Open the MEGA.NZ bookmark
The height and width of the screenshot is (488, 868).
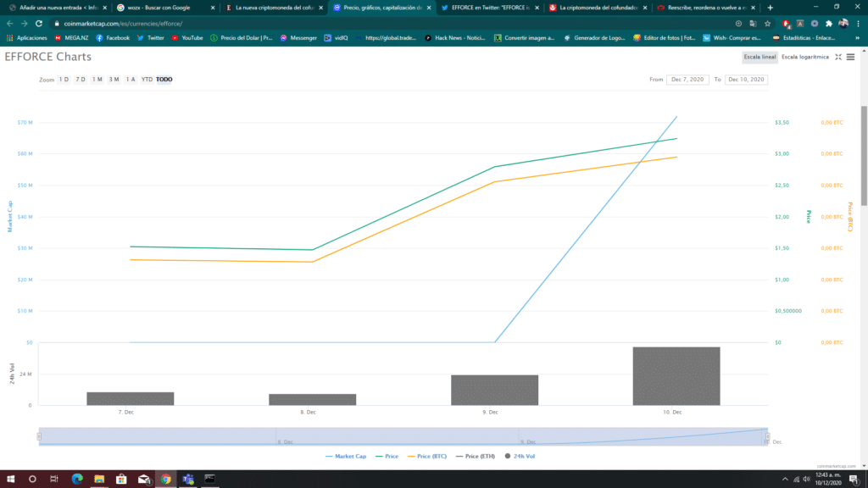pos(71,38)
